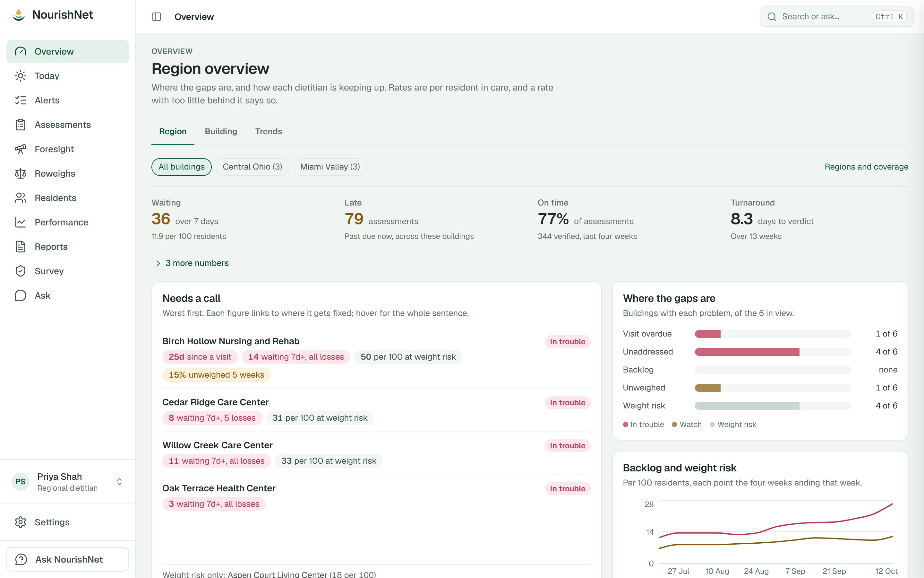Focus the Search or ask field

coord(836,17)
